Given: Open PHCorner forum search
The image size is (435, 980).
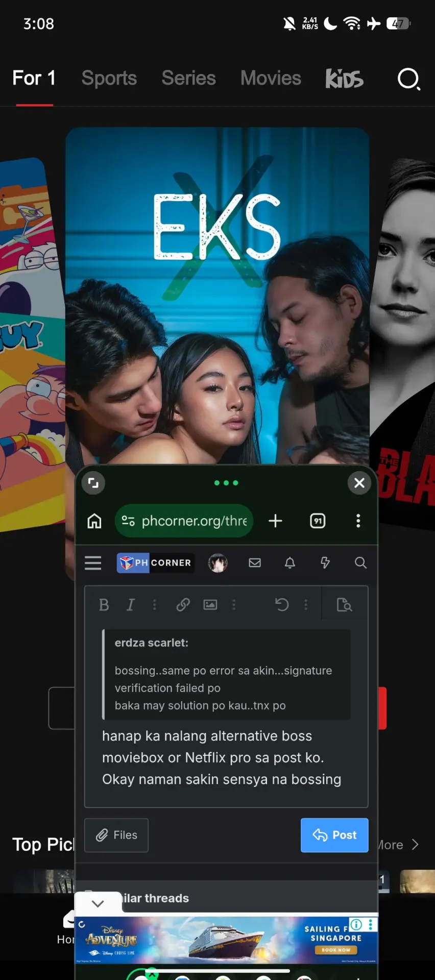Looking at the screenshot, I should coord(360,563).
